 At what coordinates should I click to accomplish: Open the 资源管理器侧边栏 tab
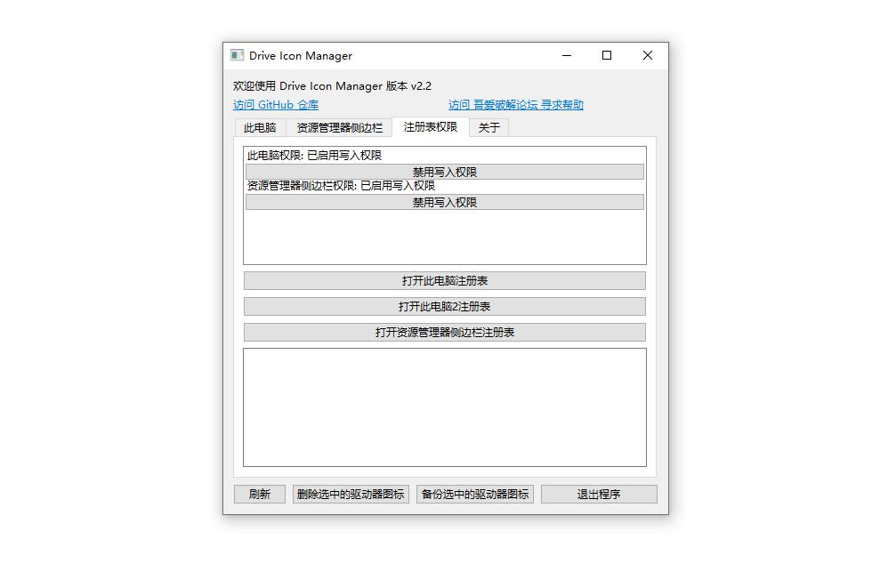tap(339, 127)
